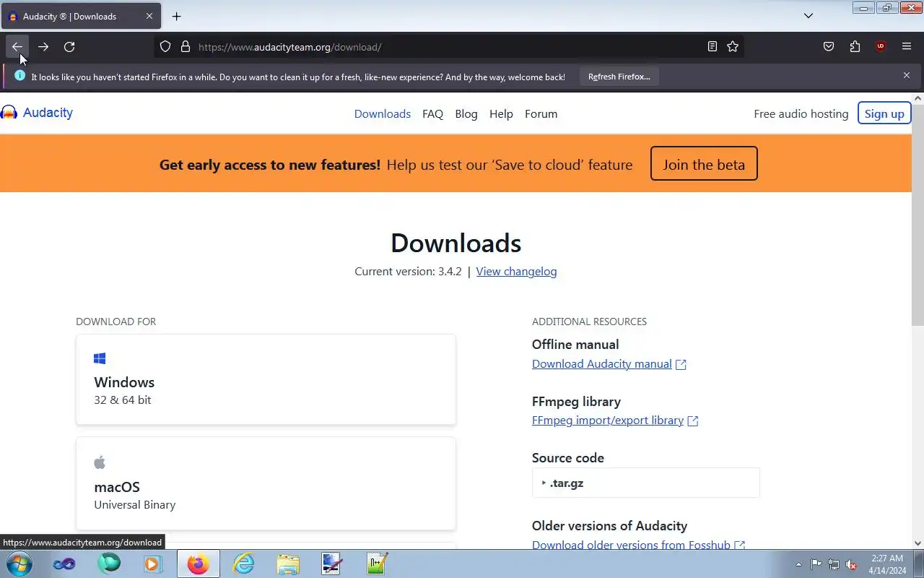Viewport: 924px width, 578px height.
Task: Go forward one page in Firefox
Action: [43, 47]
